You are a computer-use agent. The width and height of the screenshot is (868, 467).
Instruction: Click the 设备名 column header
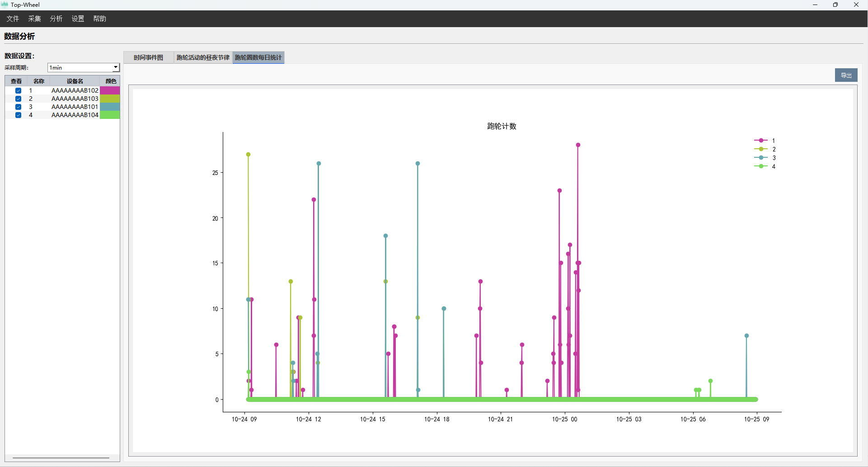pyautogui.click(x=75, y=81)
